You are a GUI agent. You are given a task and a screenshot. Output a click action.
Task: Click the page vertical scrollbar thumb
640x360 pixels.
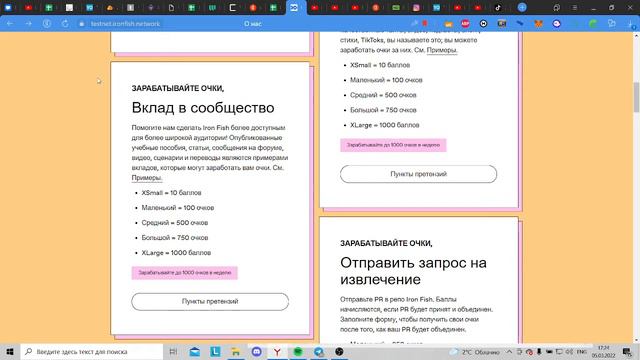pyautogui.click(x=636, y=97)
